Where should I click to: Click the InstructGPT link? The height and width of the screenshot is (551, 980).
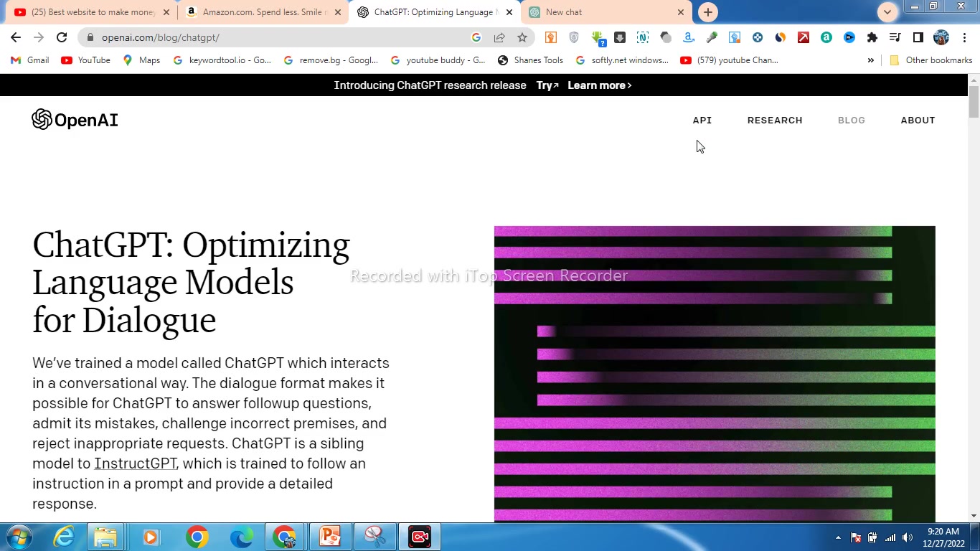click(136, 463)
